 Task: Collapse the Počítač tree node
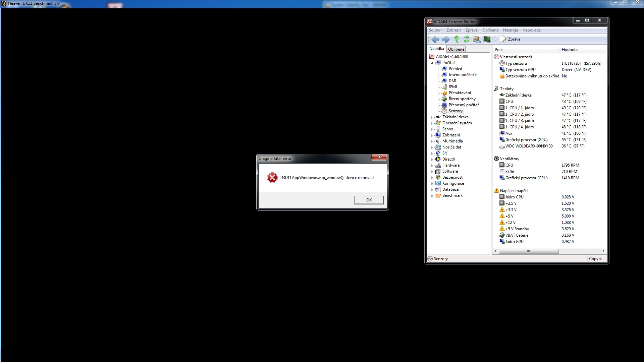[432, 63]
